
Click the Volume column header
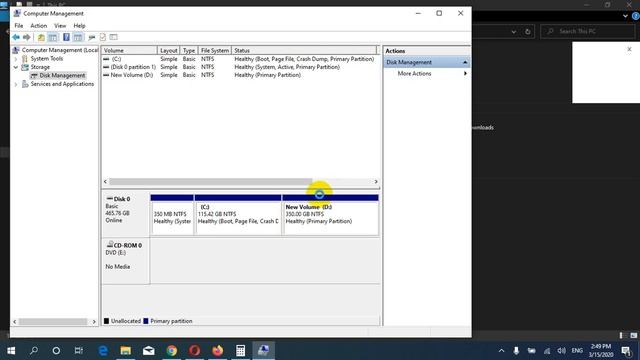(x=129, y=51)
